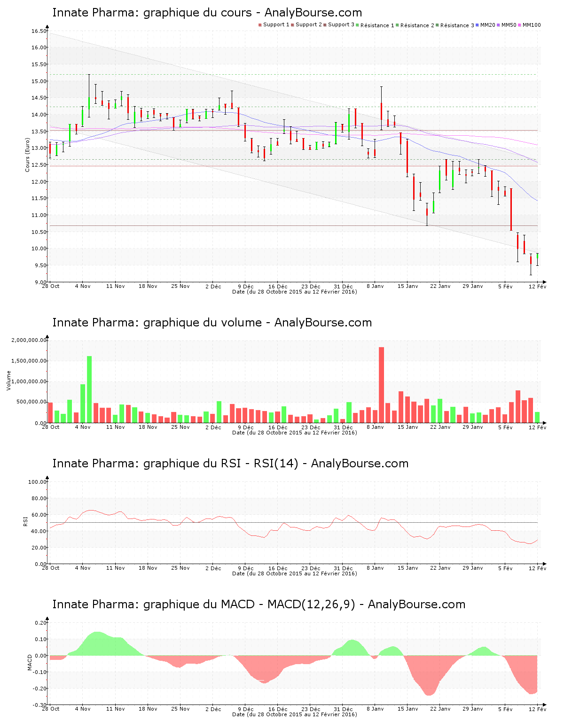
Task: Click the 0.20 tick on the MACD axis
Action: [41, 623]
